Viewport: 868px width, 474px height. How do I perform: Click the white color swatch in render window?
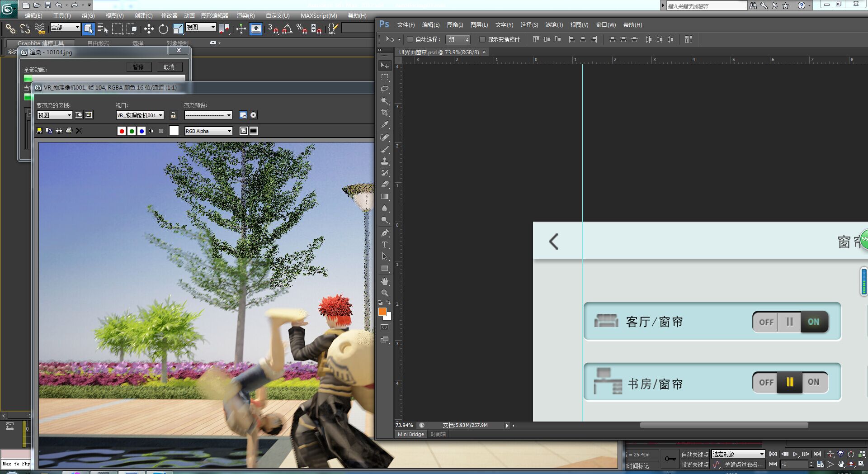pos(174,131)
